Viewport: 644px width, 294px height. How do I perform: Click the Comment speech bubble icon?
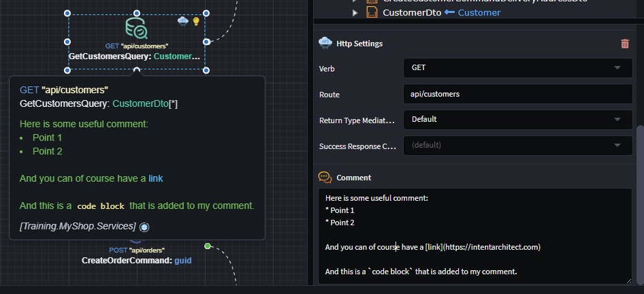point(325,177)
